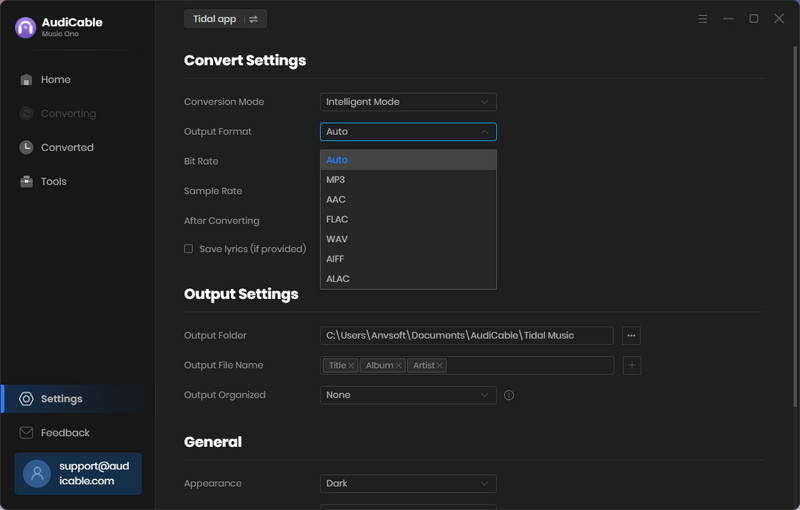Collapse the Output Format dropdown
The width and height of the screenshot is (800, 510).
(408, 132)
